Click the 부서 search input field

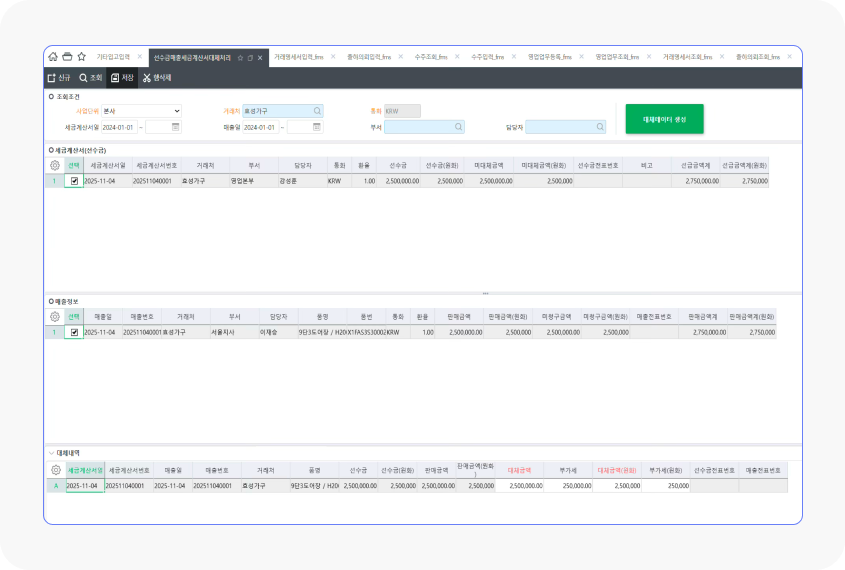[x=418, y=127]
